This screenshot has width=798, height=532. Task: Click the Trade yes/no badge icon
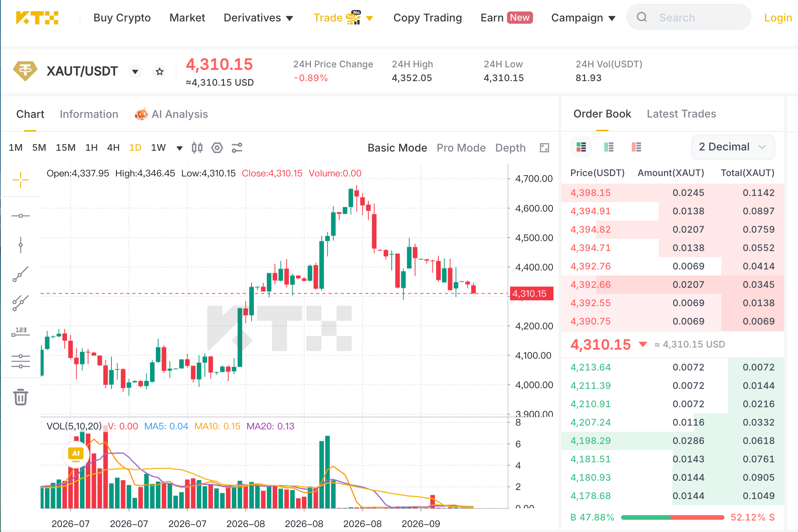coord(353,17)
